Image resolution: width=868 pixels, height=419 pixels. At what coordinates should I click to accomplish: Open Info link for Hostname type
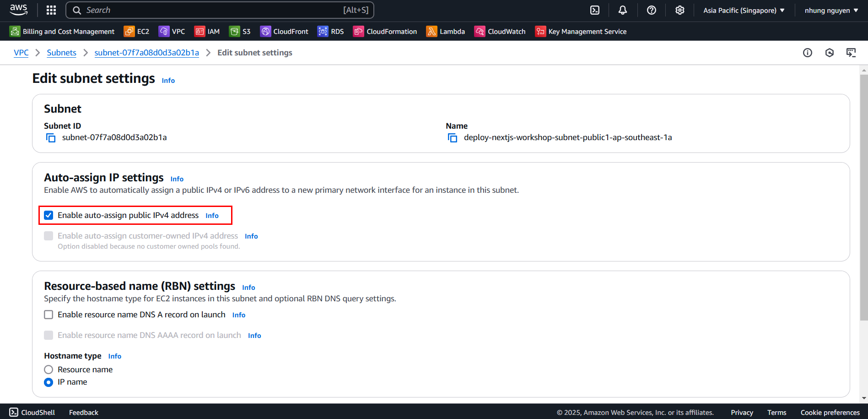[114, 356]
